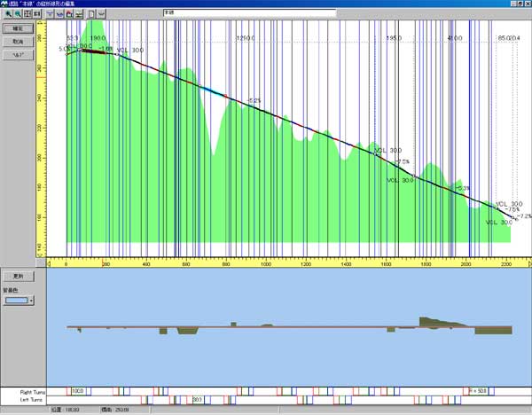This screenshot has width=532, height=415.
Task: Open the background color dropdown arrow
Action: (31, 301)
